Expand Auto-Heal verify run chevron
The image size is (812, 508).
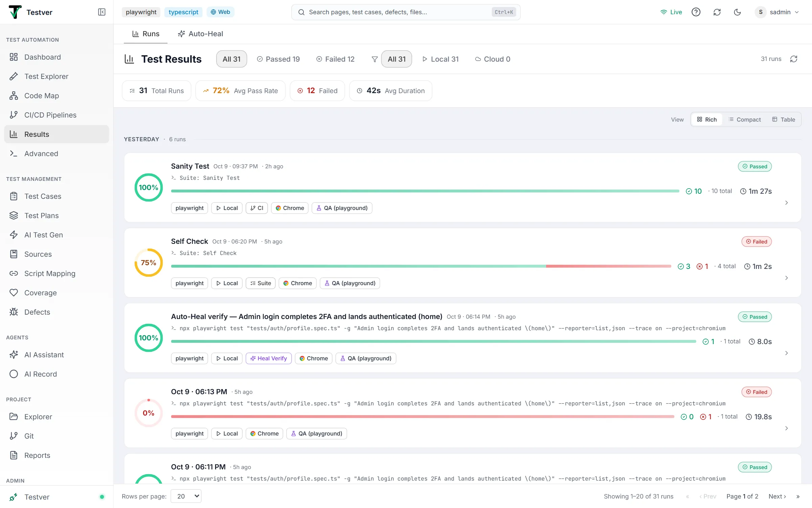[x=787, y=353]
